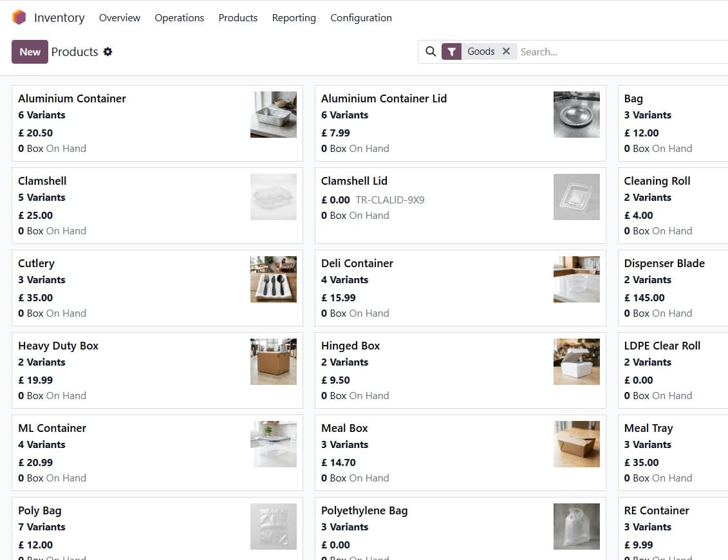Open the Operations menu
Screen dimensions: 728x560
179,17
